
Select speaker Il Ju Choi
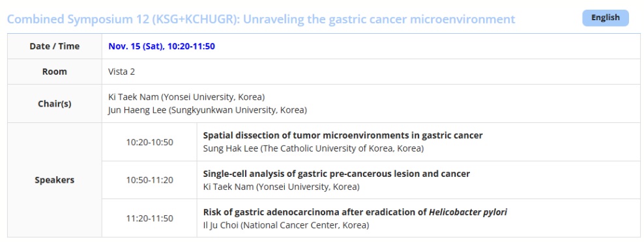click(286, 225)
